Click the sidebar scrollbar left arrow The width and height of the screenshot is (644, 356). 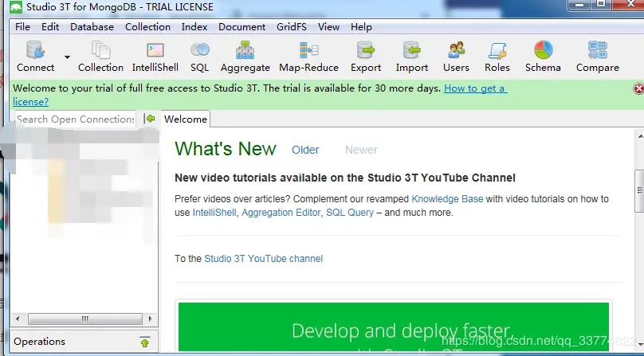tap(18, 319)
